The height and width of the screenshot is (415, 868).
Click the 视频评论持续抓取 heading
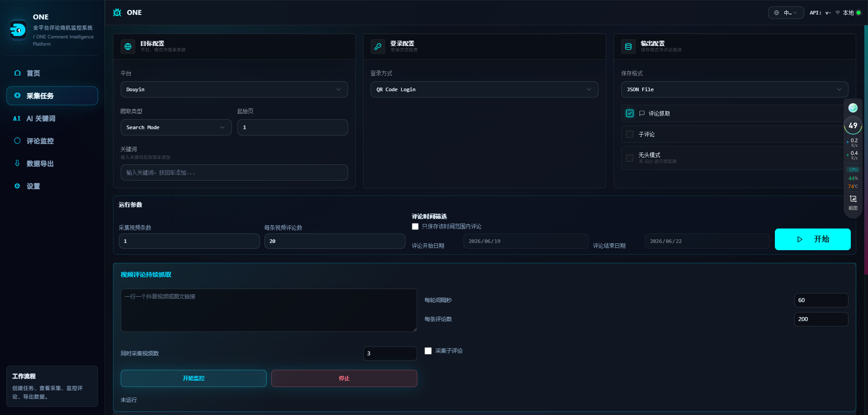(x=146, y=275)
